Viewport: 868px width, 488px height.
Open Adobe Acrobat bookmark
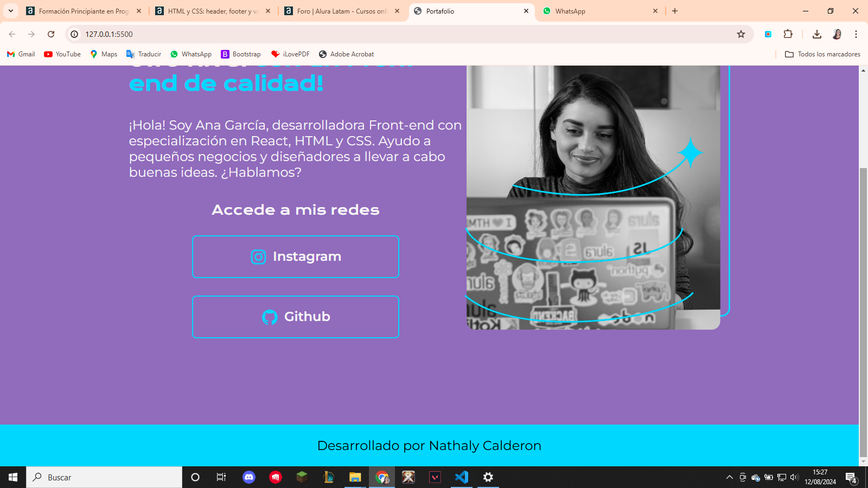347,54
